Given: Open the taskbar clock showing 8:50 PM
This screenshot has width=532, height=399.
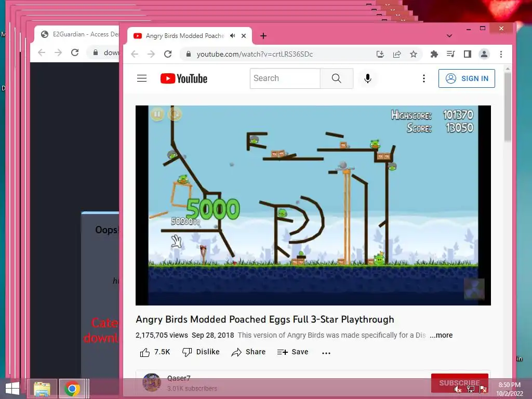Looking at the screenshot, I should [x=510, y=389].
